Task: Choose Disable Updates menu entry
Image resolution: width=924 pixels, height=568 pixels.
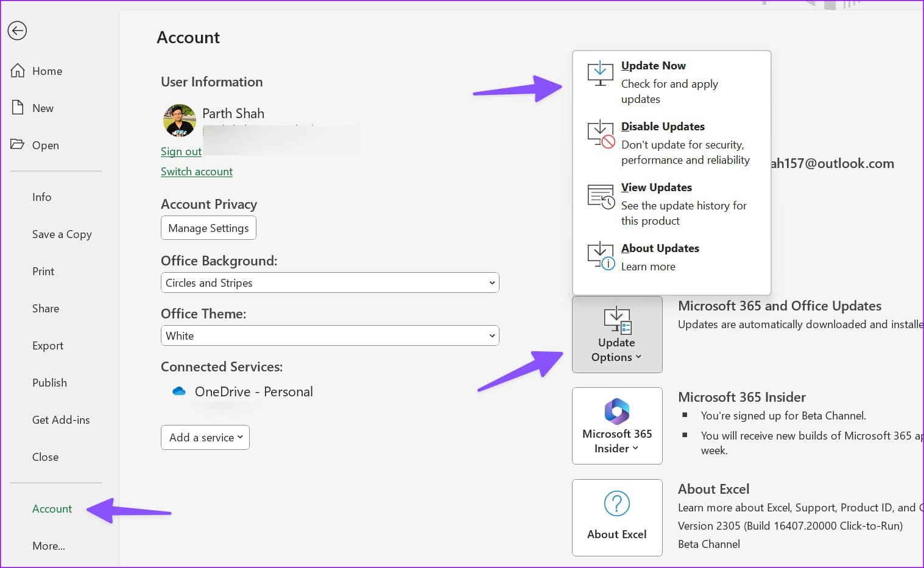Action: (671, 142)
